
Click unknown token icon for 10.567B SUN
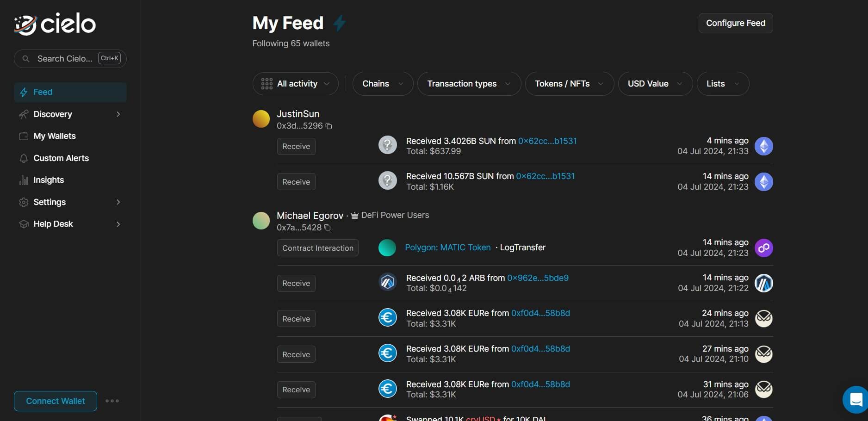click(388, 181)
